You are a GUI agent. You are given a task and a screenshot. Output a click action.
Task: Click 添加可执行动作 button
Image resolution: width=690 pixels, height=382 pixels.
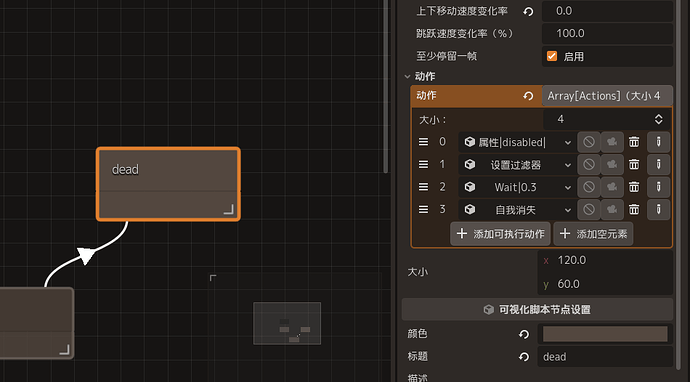click(x=500, y=234)
